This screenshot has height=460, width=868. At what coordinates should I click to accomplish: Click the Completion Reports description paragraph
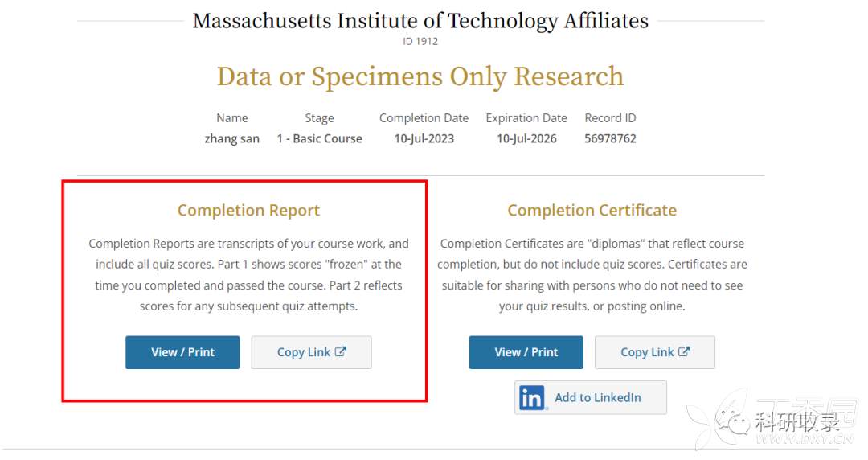click(248, 274)
